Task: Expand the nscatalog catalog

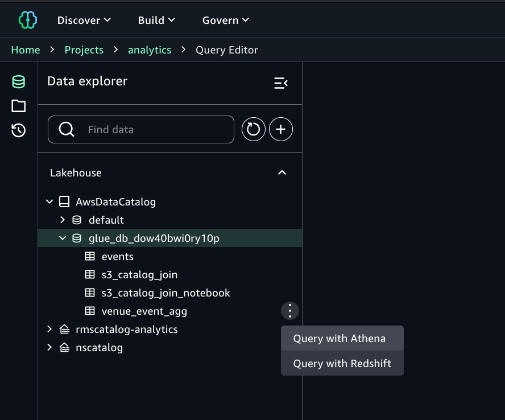Action: coord(49,348)
